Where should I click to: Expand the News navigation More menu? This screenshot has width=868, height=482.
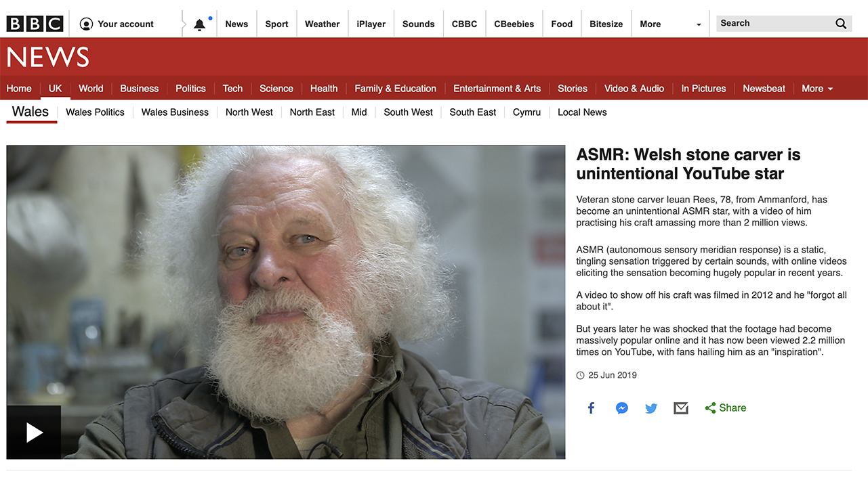coord(817,89)
